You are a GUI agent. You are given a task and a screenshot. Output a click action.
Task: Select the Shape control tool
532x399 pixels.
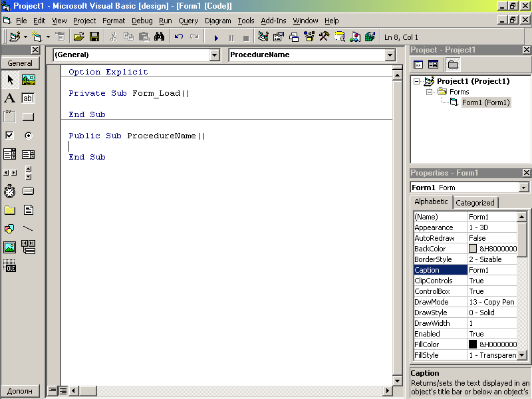point(9,229)
